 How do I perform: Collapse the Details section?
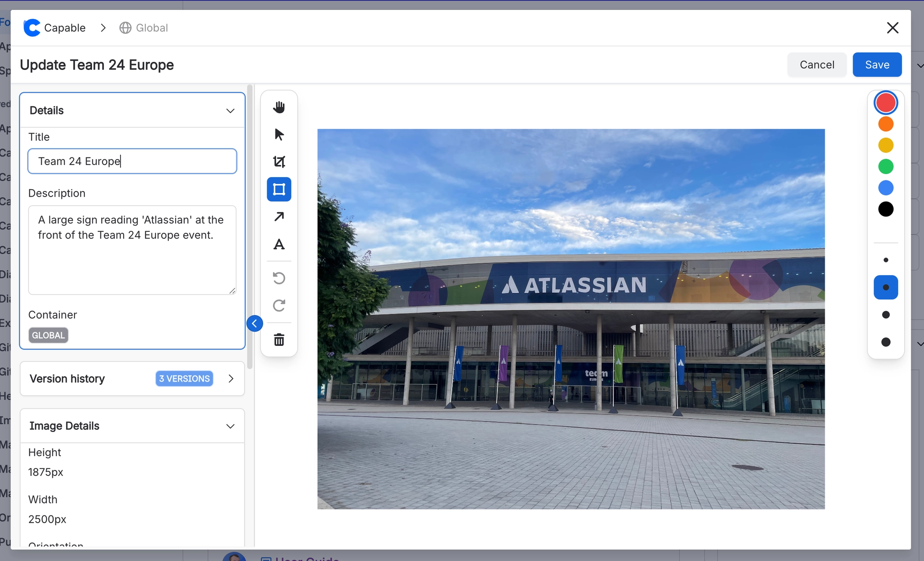pos(230,110)
